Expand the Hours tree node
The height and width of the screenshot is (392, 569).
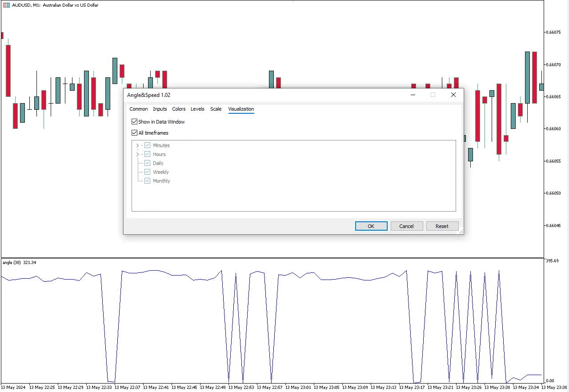tap(137, 154)
